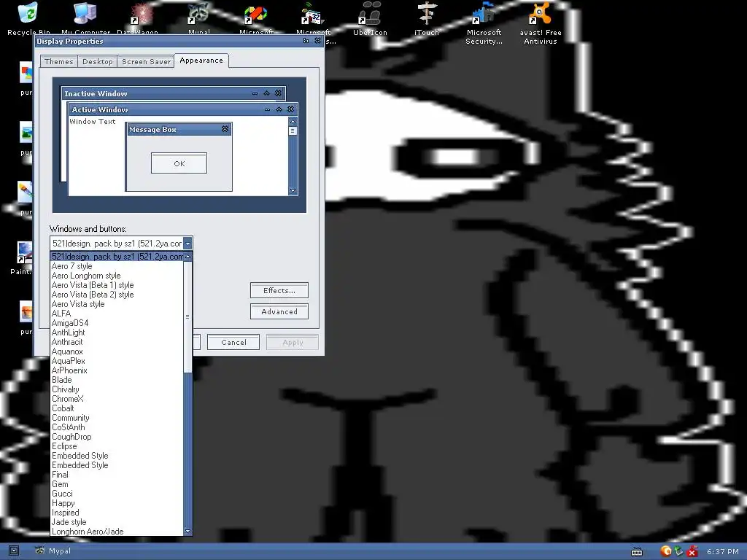Switch to the Themes tab
Viewport: 747px width, 560px height.
tap(58, 61)
